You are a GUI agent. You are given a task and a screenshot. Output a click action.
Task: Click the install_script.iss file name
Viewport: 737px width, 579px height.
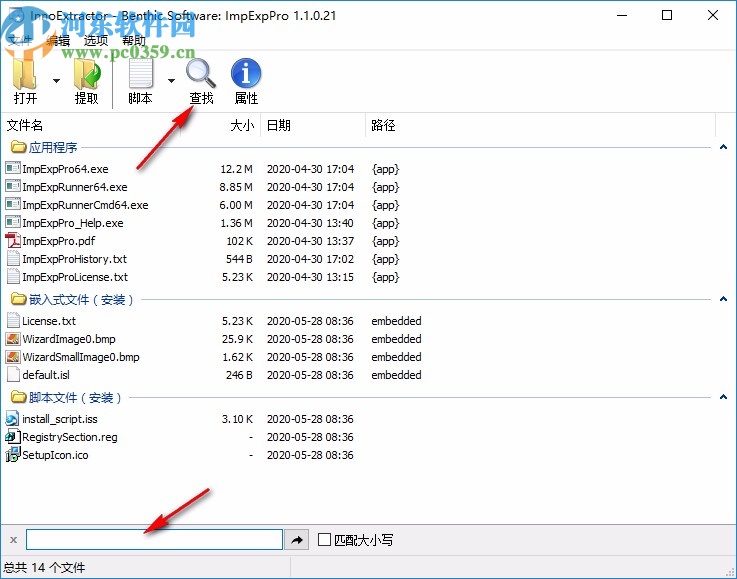pyautogui.click(x=60, y=419)
